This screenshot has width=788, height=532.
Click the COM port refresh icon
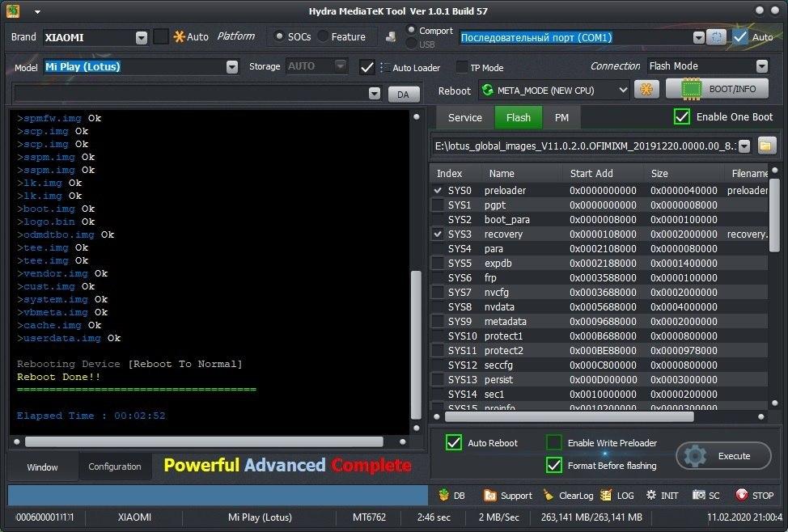[x=717, y=36]
